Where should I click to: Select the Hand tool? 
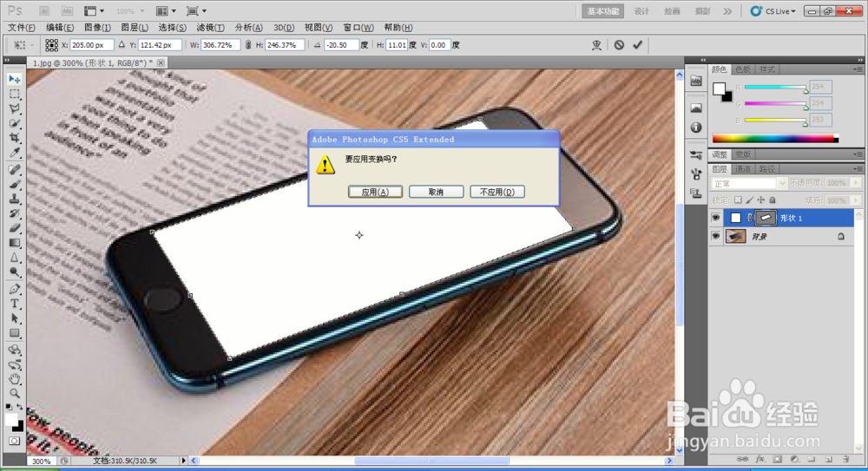15,379
